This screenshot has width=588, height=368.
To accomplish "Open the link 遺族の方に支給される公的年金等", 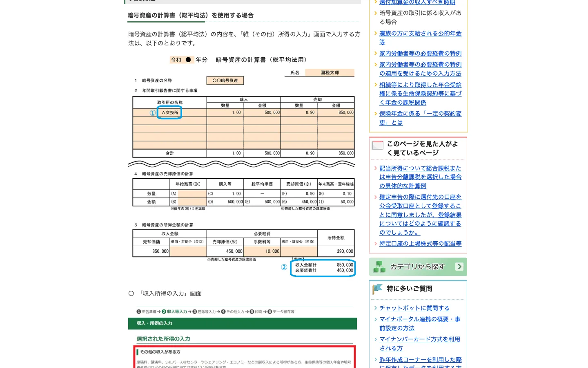I will tap(420, 38).
